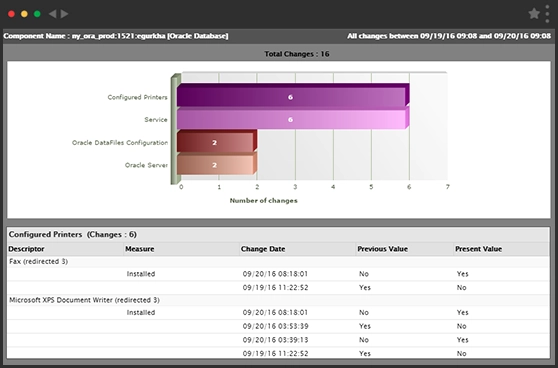Click the Oracle DataFiles Configuration label
Viewport: 558px width, 368px height.
(120, 143)
